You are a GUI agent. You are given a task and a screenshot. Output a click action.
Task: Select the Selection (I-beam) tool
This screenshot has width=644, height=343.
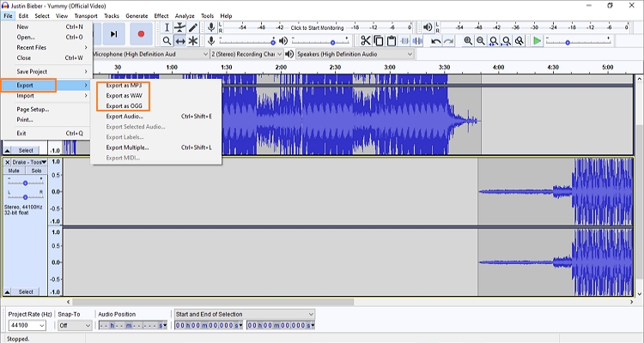point(167,27)
